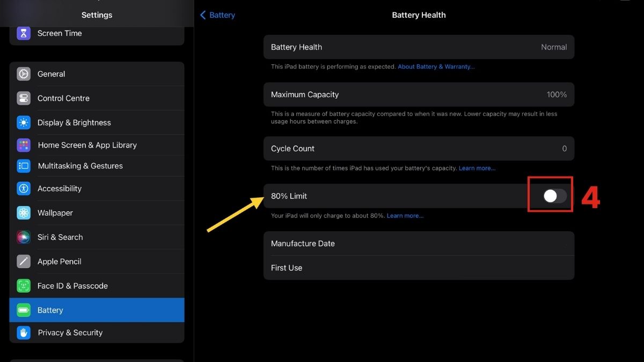
Task: Open Control Centre toggles icon
Action: coord(24,98)
